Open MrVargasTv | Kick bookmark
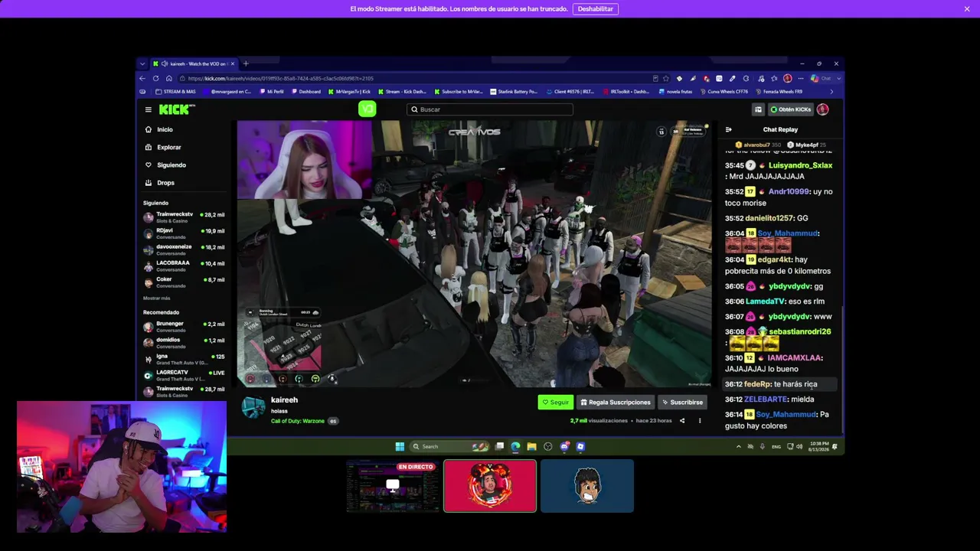 tap(349, 92)
